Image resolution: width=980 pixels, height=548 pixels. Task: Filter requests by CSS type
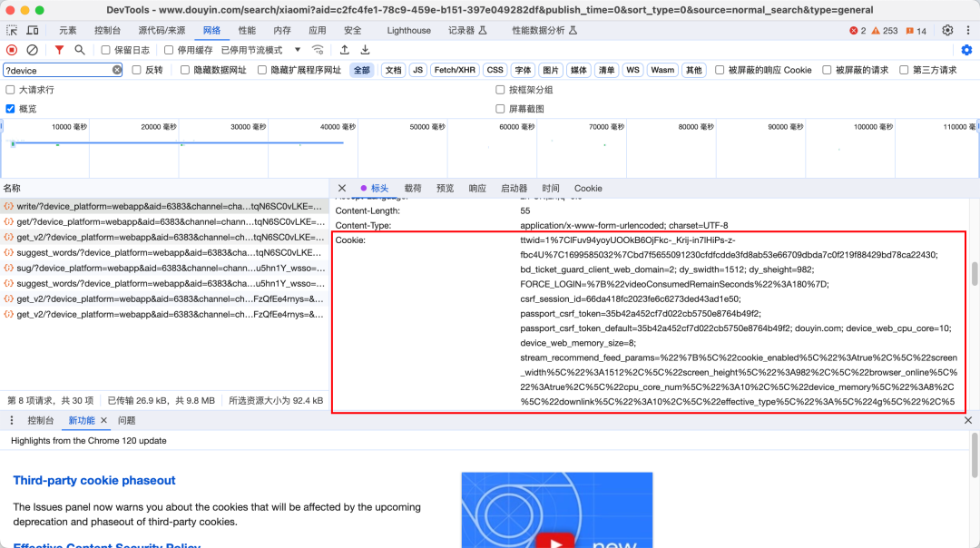pyautogui.click(x=495, y=70)
